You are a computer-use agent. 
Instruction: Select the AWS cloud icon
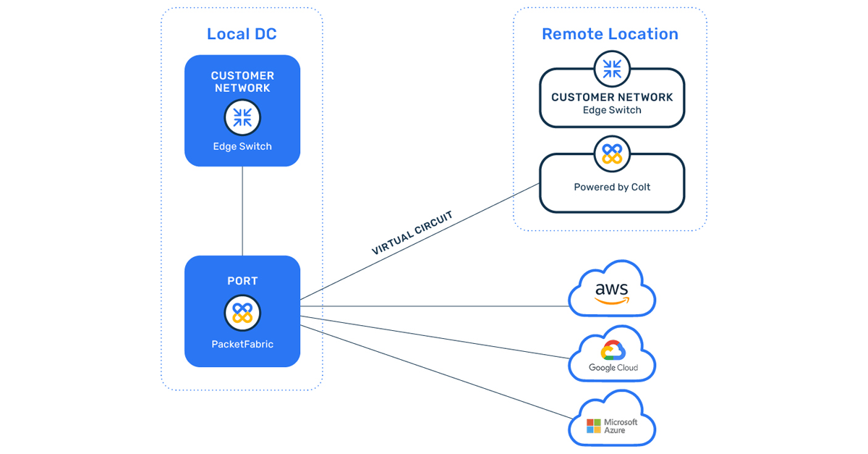pos(611,288)
